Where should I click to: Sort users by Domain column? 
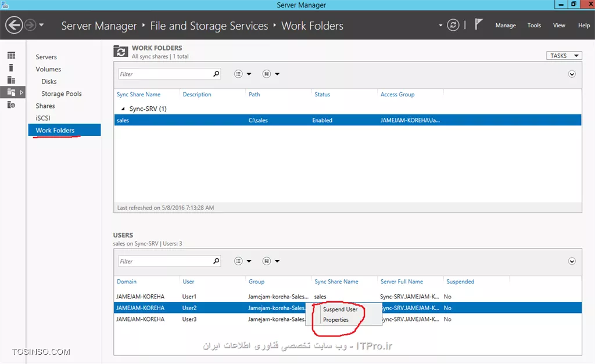(x=126, y=282)
